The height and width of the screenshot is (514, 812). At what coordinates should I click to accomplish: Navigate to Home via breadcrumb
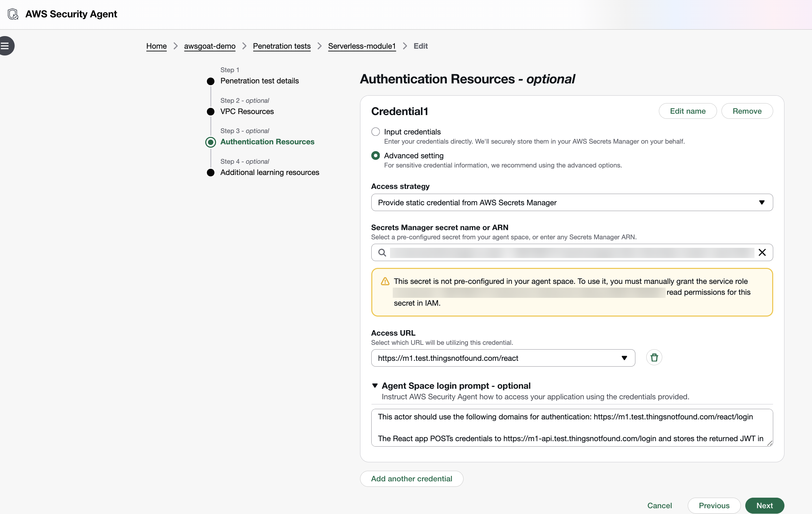(x=156, y=46)
